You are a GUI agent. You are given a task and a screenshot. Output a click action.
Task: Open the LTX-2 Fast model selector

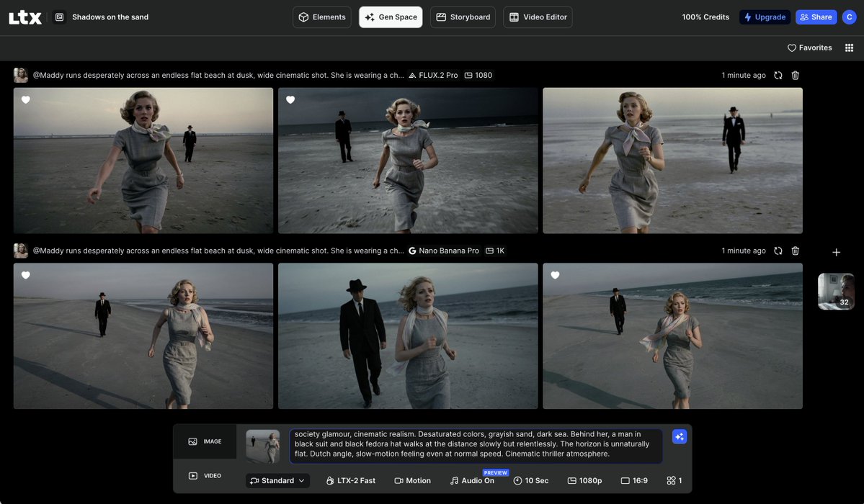pyautogui.click(x=351, y=480)
